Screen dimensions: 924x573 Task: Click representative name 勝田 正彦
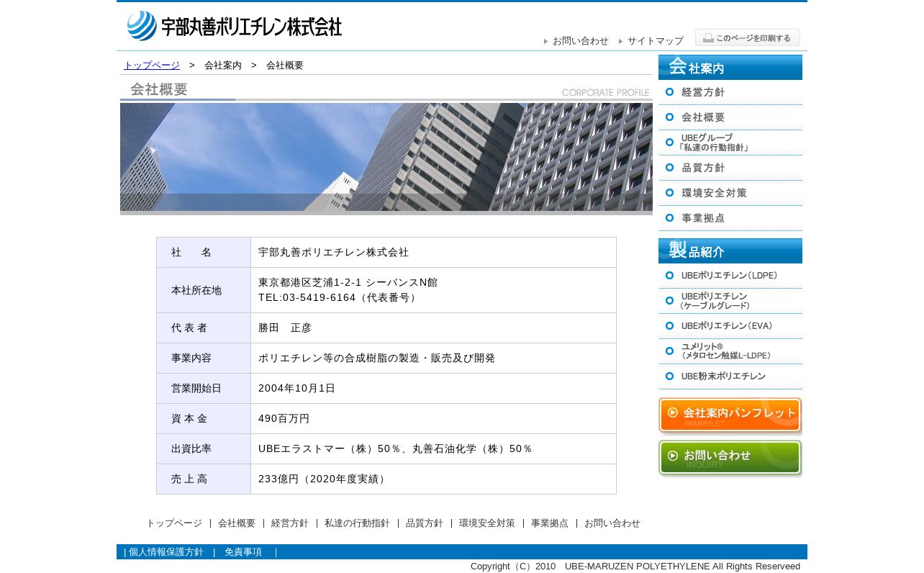coord(285,328)
